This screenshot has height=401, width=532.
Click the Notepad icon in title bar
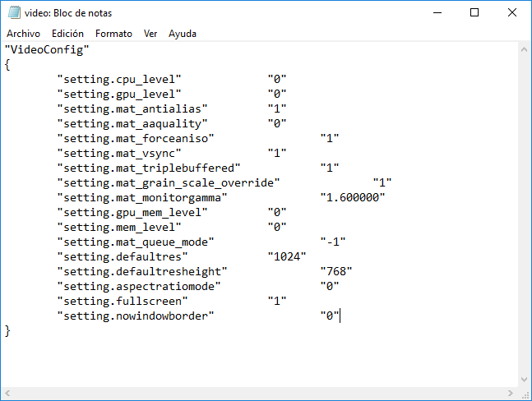[14, 13]
